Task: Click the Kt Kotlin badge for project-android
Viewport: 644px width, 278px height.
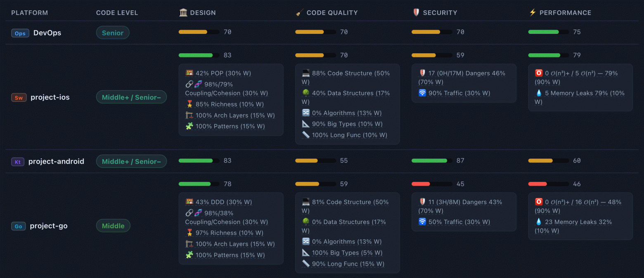Action: [18, 162]
